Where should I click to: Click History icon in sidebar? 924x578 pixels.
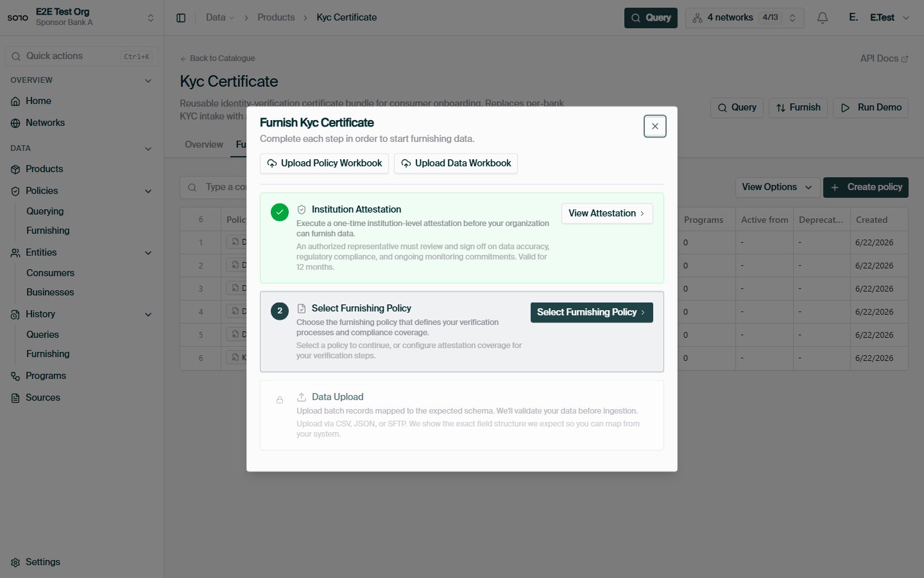click(x=15, y=315)
